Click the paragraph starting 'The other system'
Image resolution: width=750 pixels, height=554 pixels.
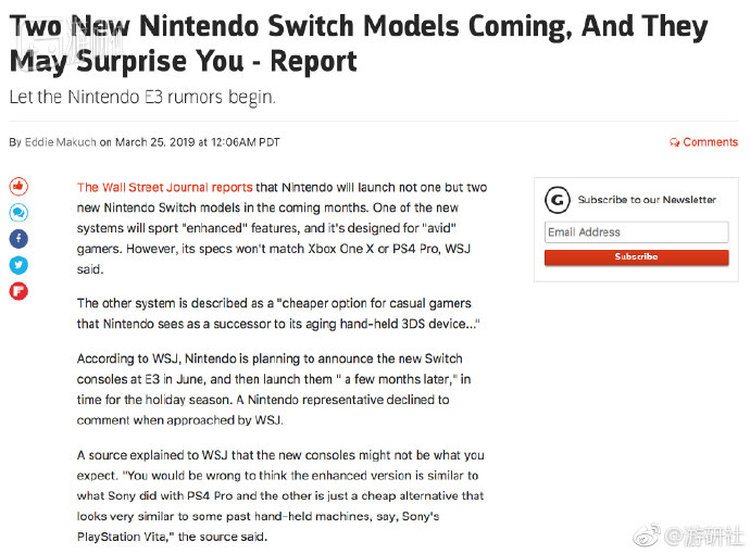[x=274, y=312]
